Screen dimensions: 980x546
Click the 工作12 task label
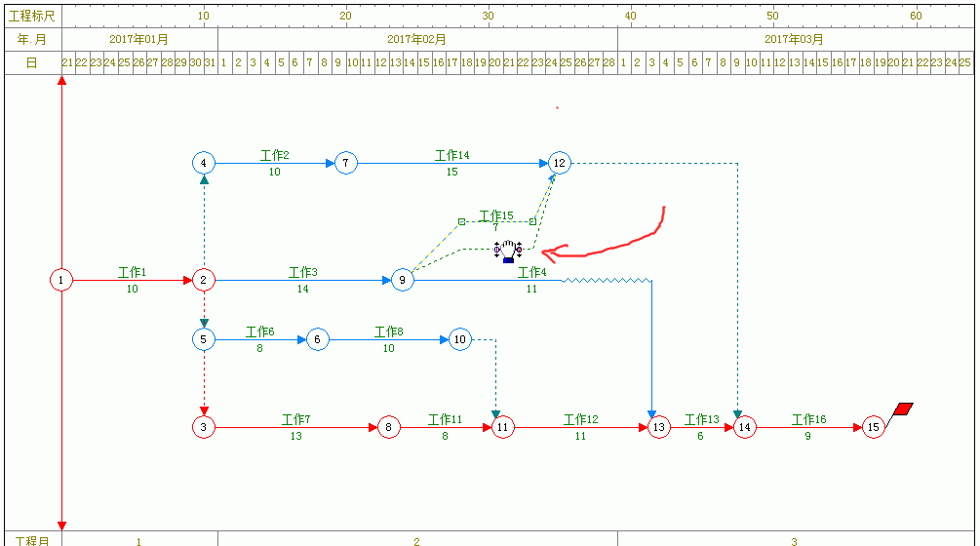[580, 419]
